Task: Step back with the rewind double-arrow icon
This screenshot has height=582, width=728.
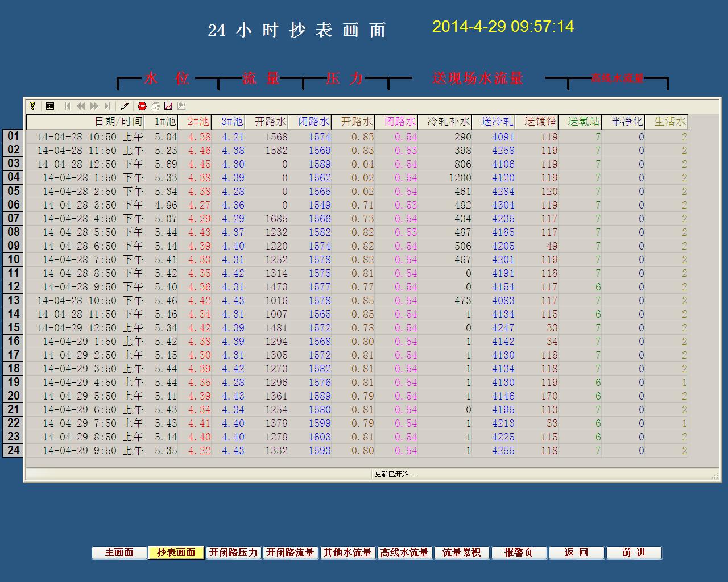Action: [81, 106]
